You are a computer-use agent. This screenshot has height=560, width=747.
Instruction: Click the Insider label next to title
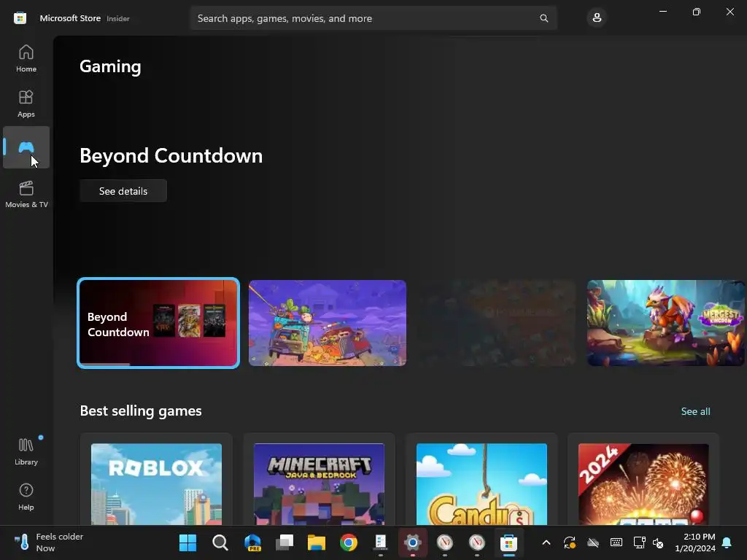pos(118,18)
